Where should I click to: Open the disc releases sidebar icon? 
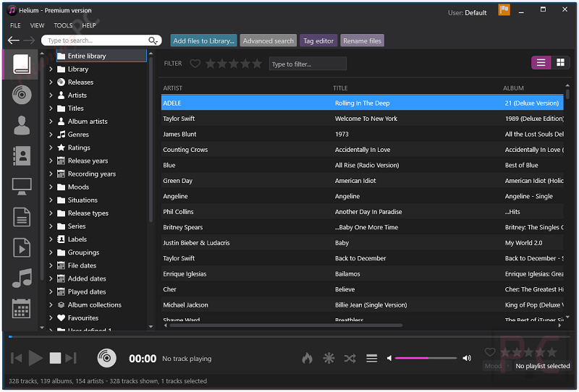pyautogui.click(x=22, y=95)
